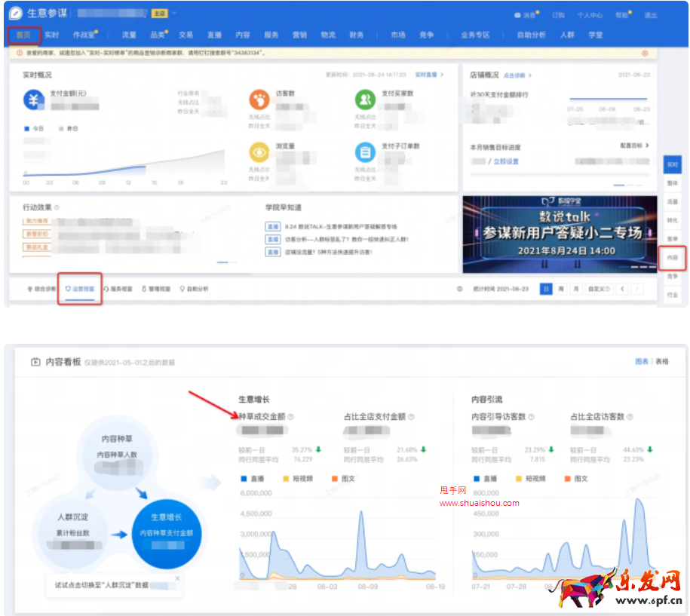Click the 生意参谋 logo icon
The height and width of the screenshot is (616, 690).
coord(16,14)
